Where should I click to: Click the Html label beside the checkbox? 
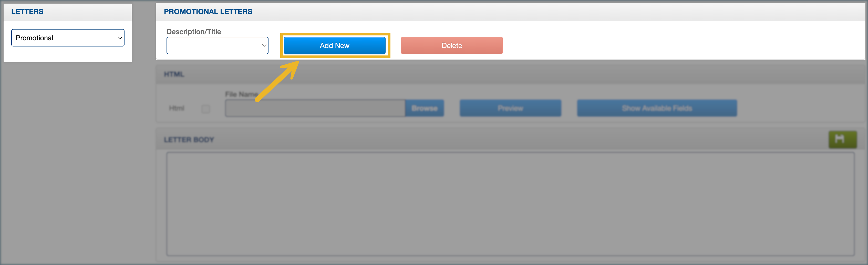177,108
